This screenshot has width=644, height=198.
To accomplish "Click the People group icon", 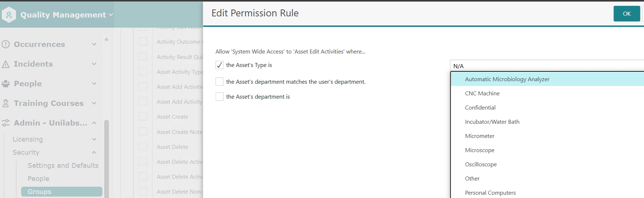I will [x=5, y=84].
